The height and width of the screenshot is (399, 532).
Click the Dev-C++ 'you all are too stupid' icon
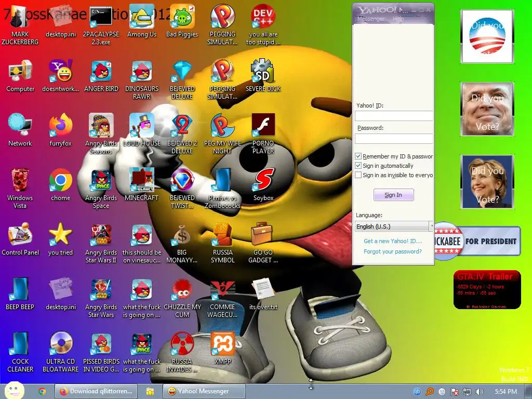coord(263,25)
